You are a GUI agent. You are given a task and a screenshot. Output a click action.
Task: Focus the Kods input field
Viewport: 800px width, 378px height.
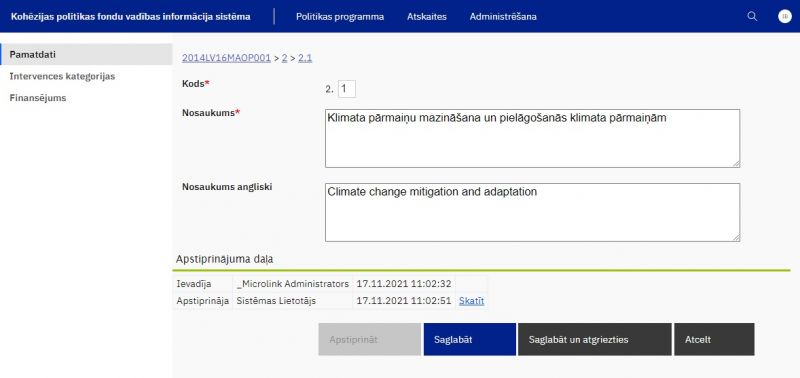[347, 89]
